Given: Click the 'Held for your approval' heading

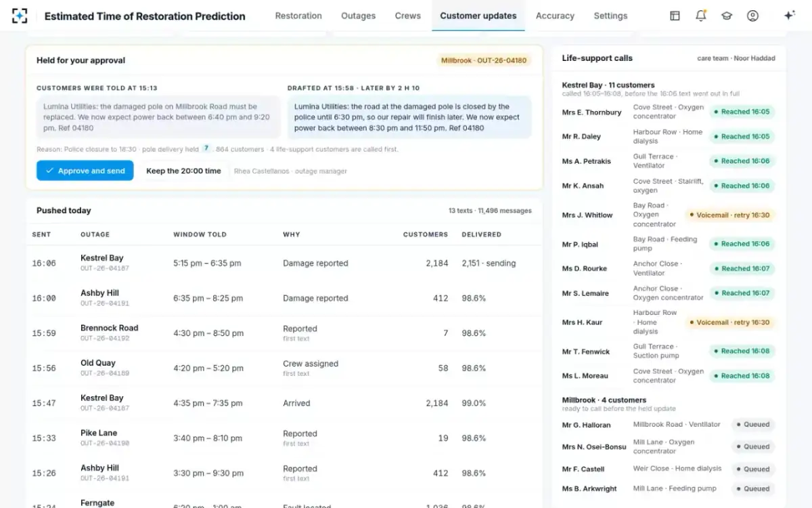Looking at the screenshot, I should point(81,60).
